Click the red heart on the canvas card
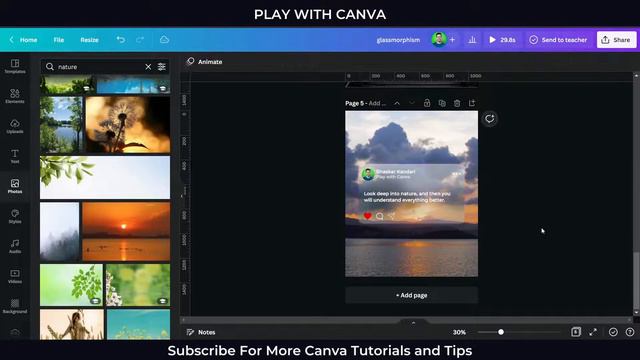The image size is (640, 360). [367, 216]
